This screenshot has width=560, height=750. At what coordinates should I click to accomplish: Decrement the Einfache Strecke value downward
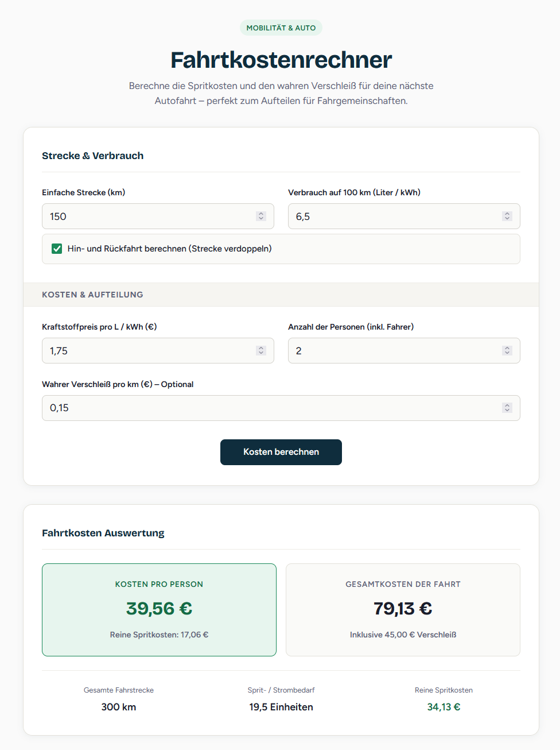click(x=261, y=219)
